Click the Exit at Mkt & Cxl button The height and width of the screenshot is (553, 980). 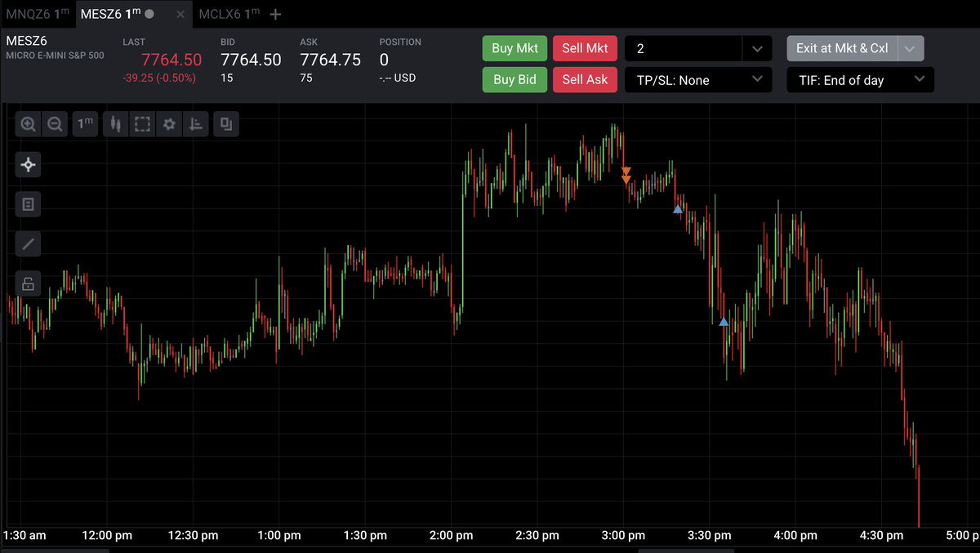842,48
